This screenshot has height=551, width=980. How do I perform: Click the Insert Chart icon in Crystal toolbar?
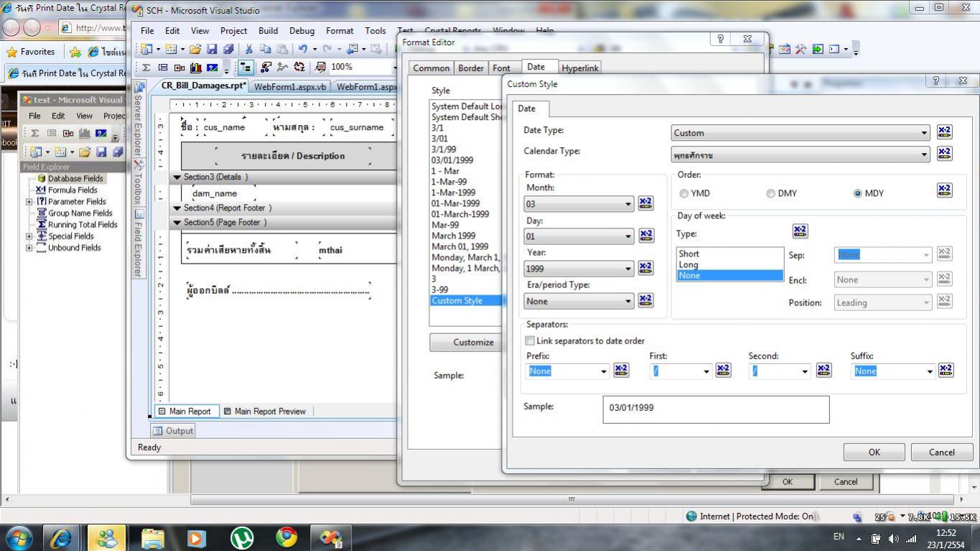[x=196, y=68]
